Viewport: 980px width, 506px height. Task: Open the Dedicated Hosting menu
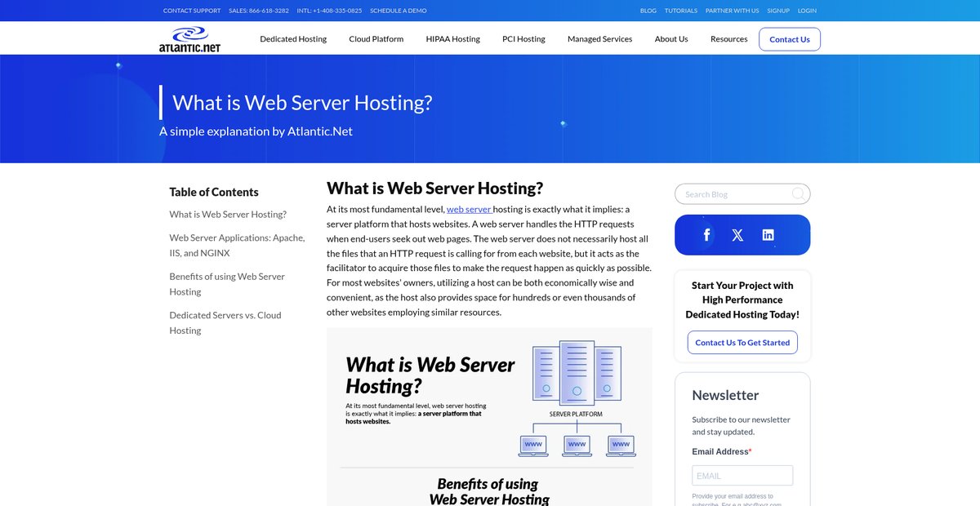pos(293,39)
